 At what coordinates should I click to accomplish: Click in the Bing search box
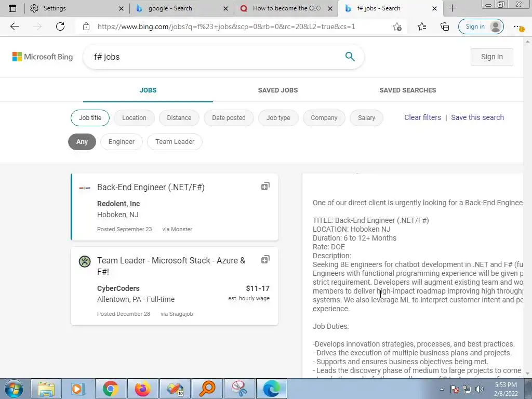click(217, 57)
